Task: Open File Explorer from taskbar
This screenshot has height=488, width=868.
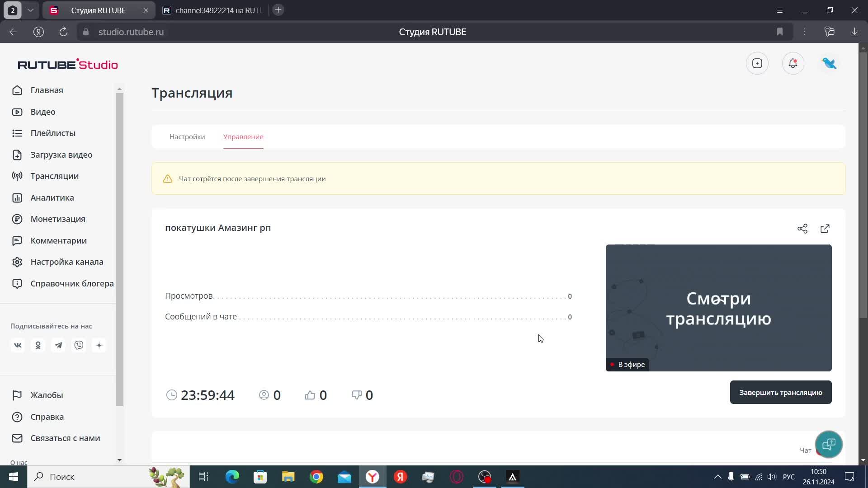Action: pos(288,477)
